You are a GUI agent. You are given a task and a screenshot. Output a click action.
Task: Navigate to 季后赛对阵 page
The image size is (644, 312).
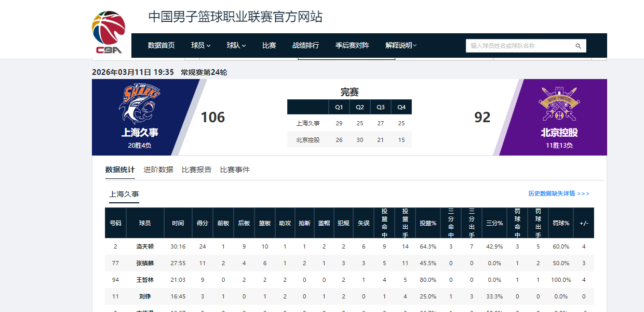(x=351, y=45)
